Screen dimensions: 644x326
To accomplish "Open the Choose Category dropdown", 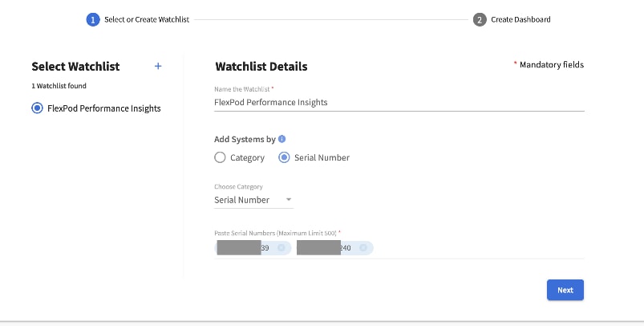I will pyautogui.click(x=253, y=200).
